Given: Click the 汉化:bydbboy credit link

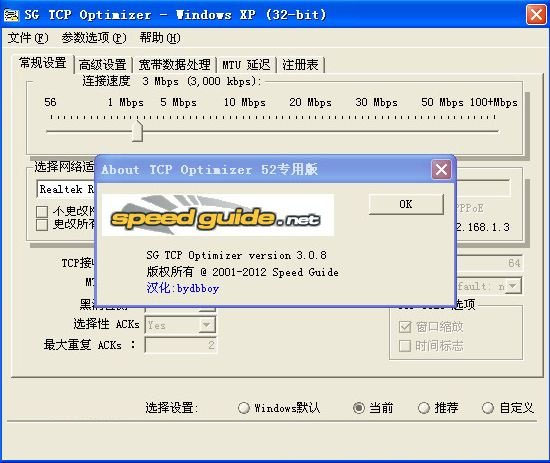Looking at the screenshot, I should 183,288.
